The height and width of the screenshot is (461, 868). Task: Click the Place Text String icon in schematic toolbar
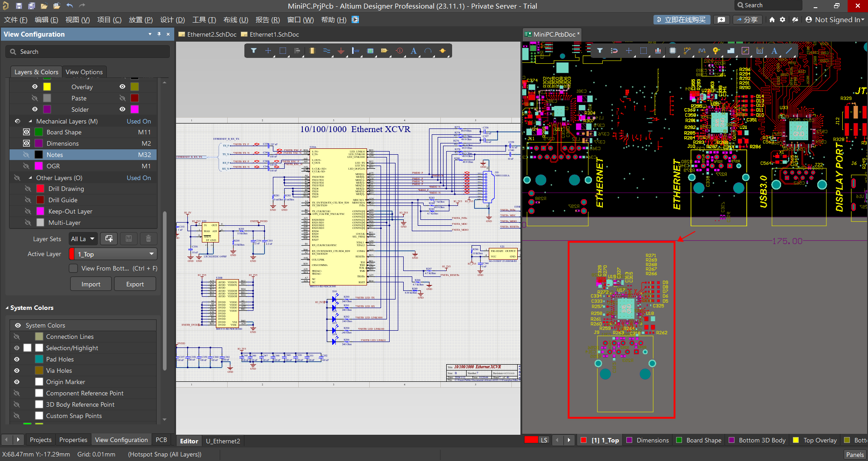point(413,51)
